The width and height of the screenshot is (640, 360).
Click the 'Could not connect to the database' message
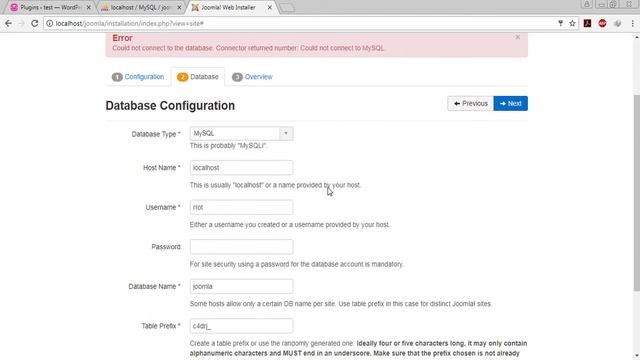[x=249, y=48]
